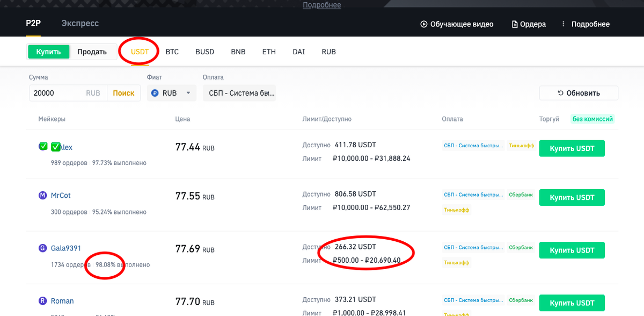Image resolution: width=644 pixels, height=316 pixels.
Task: Click the limit ₽10,000.00 - ₽31,888.24
Action: click(371, 159)
